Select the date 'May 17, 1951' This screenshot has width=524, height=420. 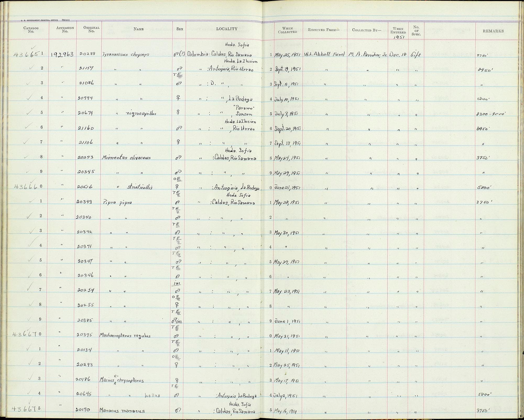click(x=286, y=381)
